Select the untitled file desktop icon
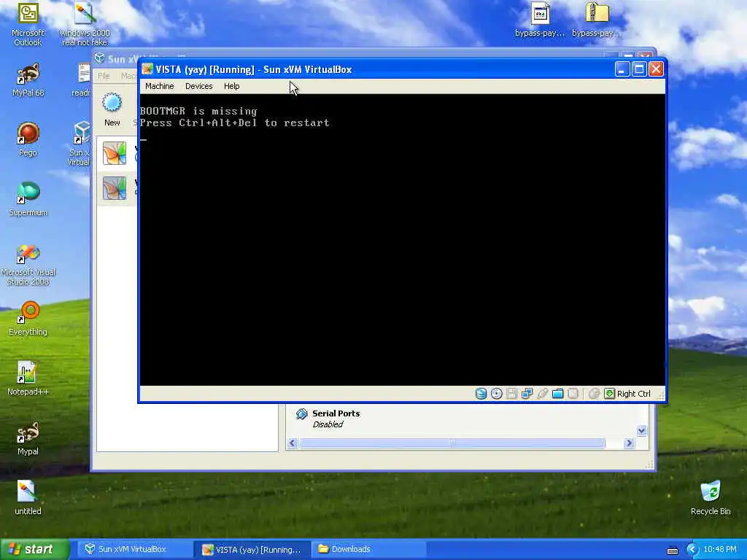Screen dimensions: 747x560 click(x=28, y=498)
